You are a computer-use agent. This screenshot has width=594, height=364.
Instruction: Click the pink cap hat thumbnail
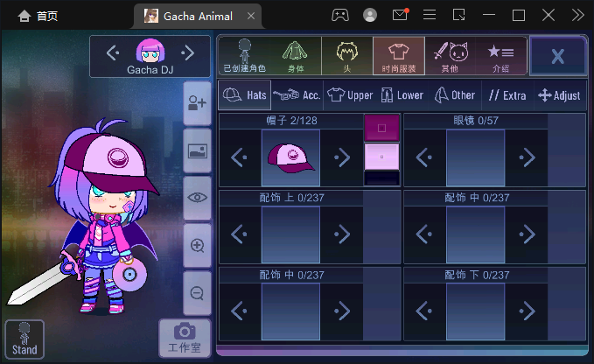(x=290, y=157)
